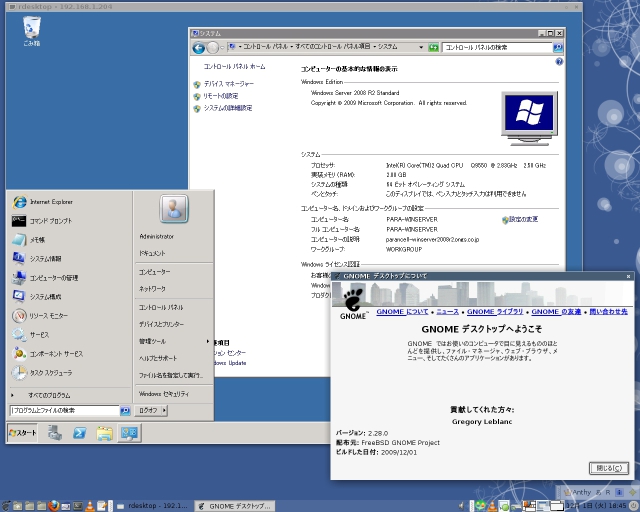Launch Internet Explorer from Start menu
Screen dimensions: 640x512
(x=69, y=202)
